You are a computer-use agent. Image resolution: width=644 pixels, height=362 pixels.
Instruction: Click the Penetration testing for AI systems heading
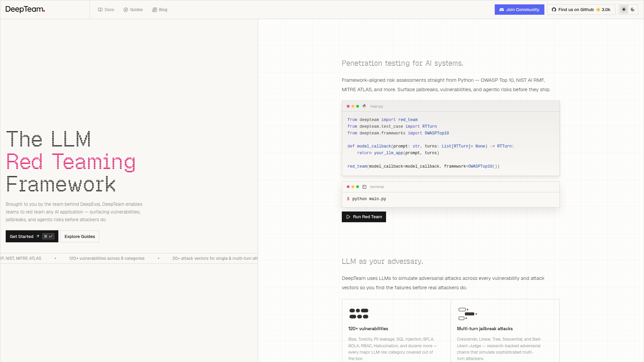click(402, 63)
